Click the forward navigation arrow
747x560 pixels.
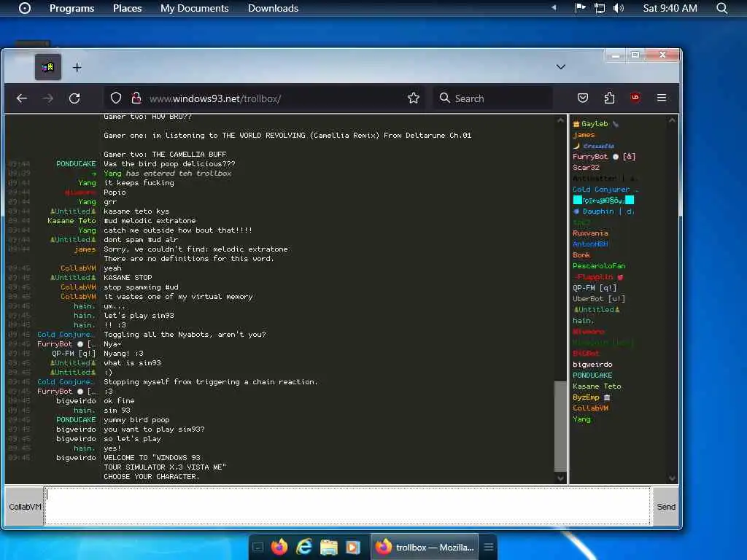tap(47, 98)
